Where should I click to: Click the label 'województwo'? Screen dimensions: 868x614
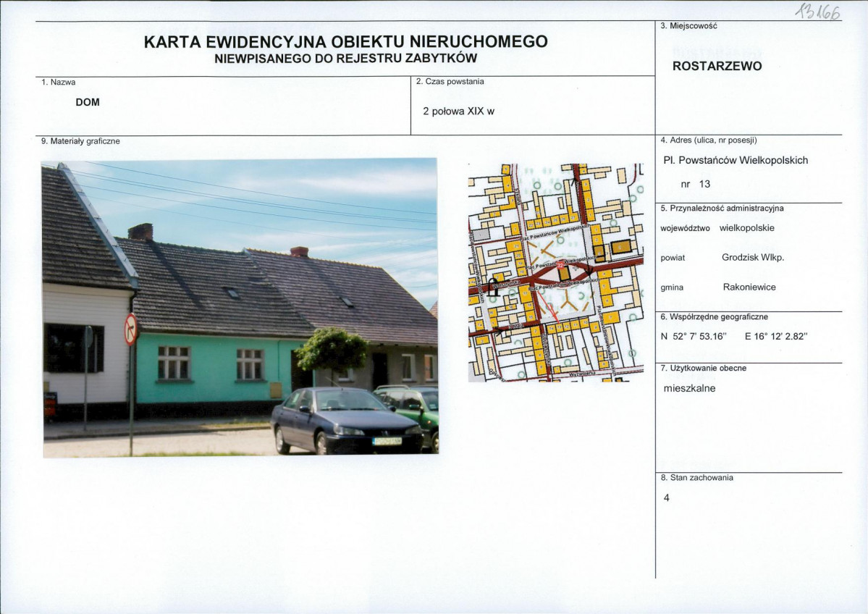pos(686,228)
